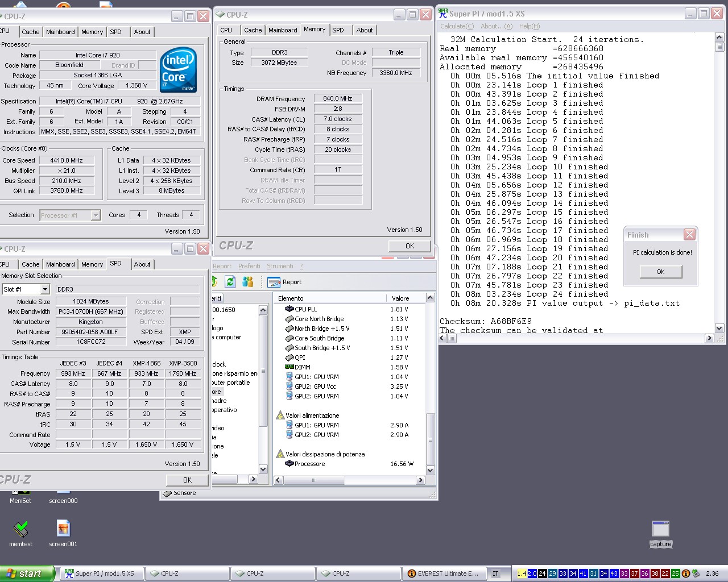Click the Report button in the EVEREST toolbar
The height and width of the screenshot is (582, 728).
pyautogui.click(x=285, y=282)
